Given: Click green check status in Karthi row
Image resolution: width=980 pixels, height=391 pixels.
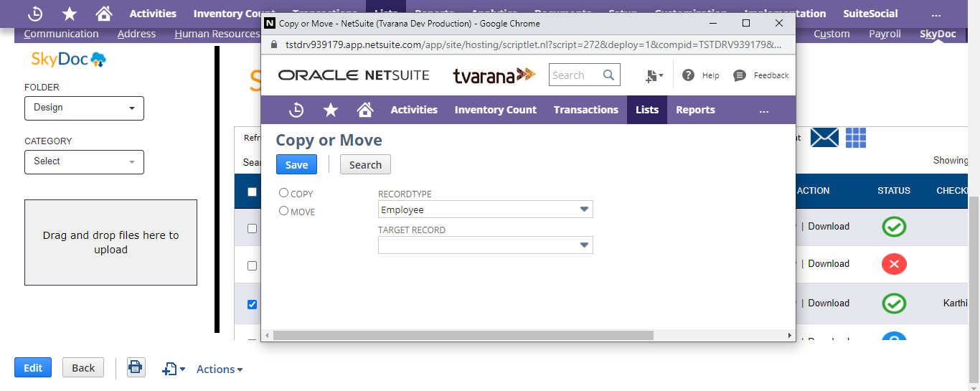Looking at the screenshot, I should (894, 303).
